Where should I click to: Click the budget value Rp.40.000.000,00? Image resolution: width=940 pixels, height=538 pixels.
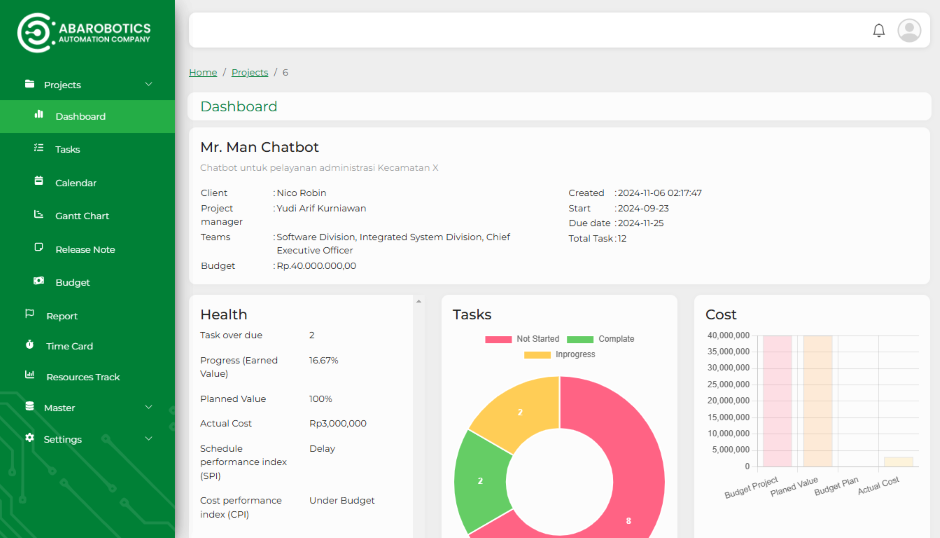pyautogui.click(x=317, y=266)
